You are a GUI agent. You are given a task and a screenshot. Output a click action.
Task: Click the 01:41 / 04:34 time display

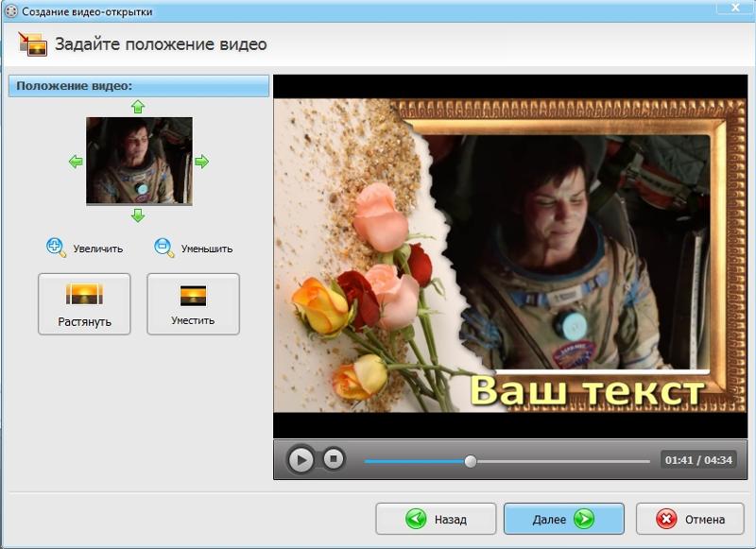point(698,460)
